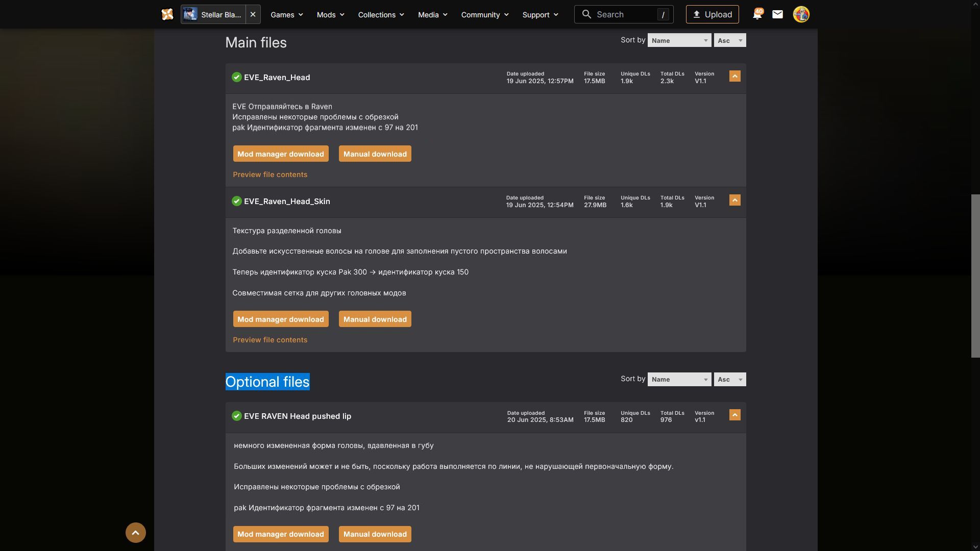Open Main files Sort by Name dropdown
The width and height of the screenshot is (980, 551).
[x=679, y=40]
